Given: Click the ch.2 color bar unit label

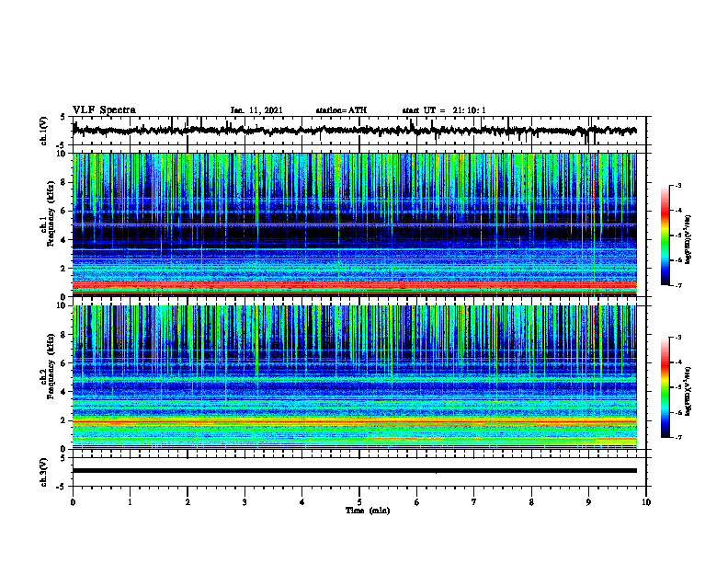Looking at the screenshot, I should pos(688,391).
